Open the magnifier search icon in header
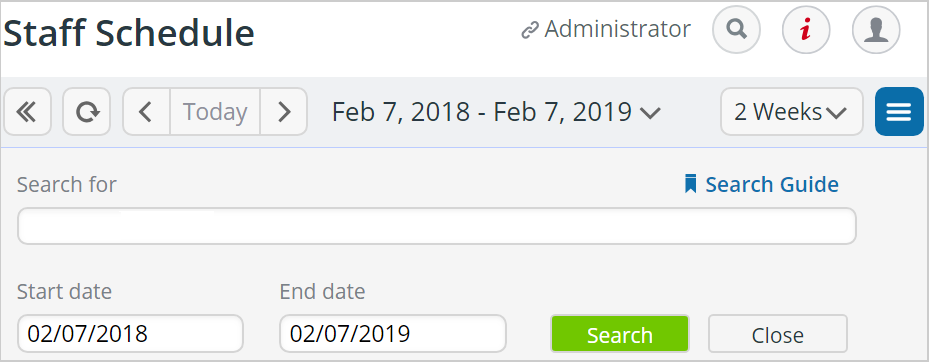Viewport: 929px width, 362px height. [736, 30]
